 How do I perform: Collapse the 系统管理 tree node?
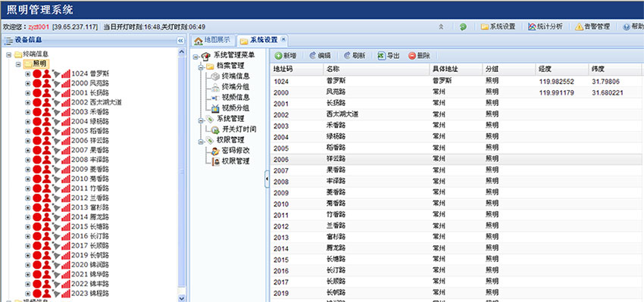[x=202, y=120]
